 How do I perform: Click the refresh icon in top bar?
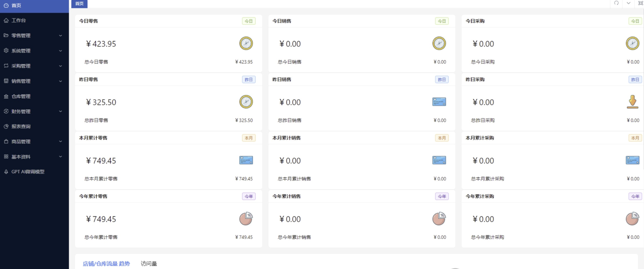(x=616, y=3)
